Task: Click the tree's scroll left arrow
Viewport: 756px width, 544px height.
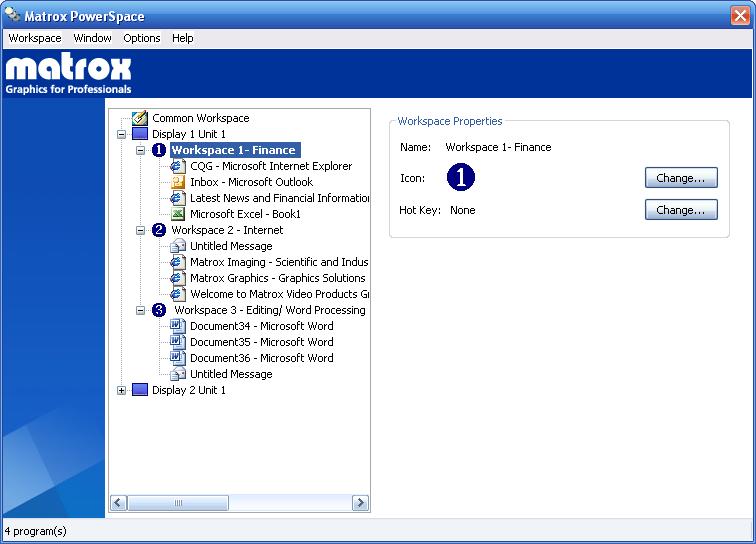Action: pyautogui.click(x=119, y=503)
